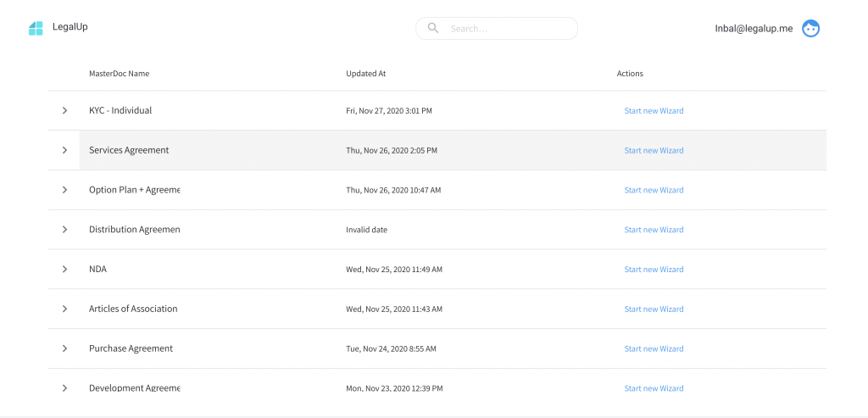The height and width of the screenshot is (418, 868).
Task: Open the user avatar icon
Action: coord(811,28)
